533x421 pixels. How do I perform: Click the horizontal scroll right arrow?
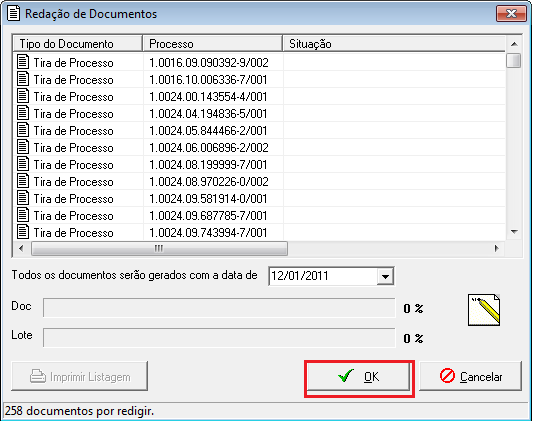click(x=497, y=248)
